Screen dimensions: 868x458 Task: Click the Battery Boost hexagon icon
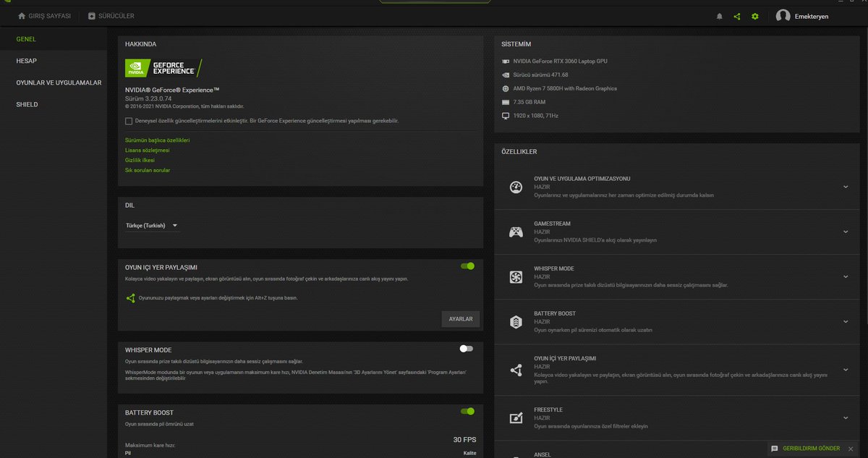tap(516, 322)
